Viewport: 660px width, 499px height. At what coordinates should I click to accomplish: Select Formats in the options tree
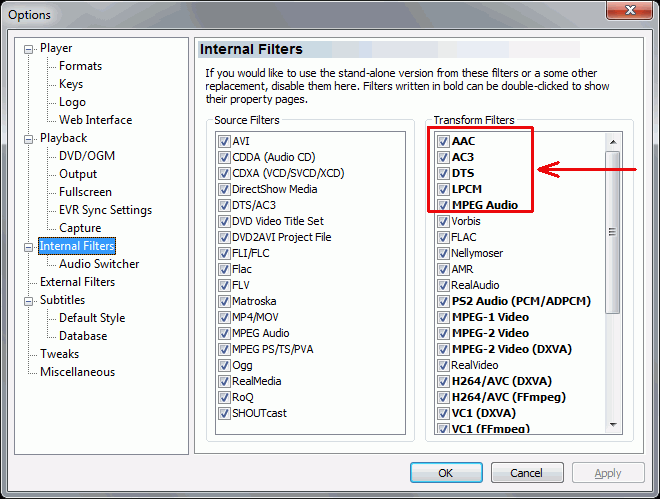[80, 66]
